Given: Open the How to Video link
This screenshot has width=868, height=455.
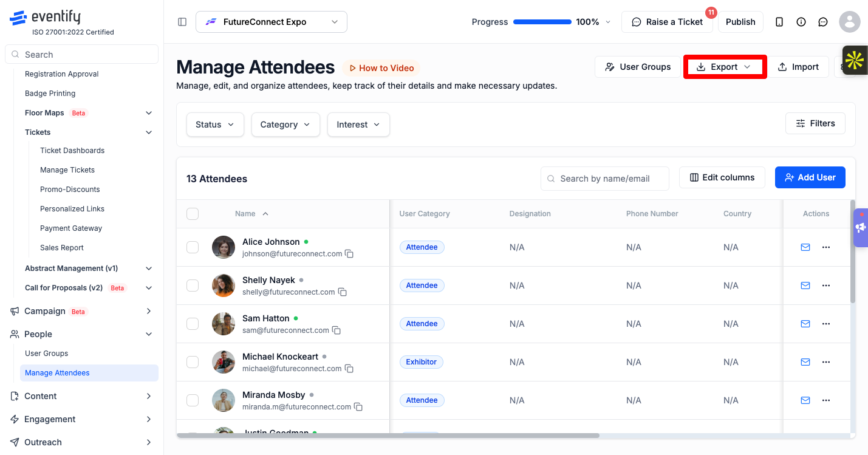Looking at the screenshot, I should [x=381, y=68].
